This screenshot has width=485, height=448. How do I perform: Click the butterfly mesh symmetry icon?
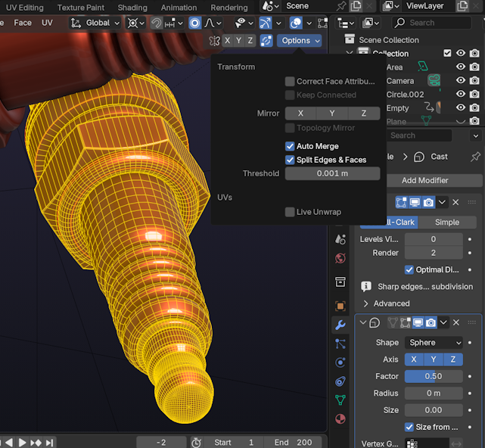[215, 41]
